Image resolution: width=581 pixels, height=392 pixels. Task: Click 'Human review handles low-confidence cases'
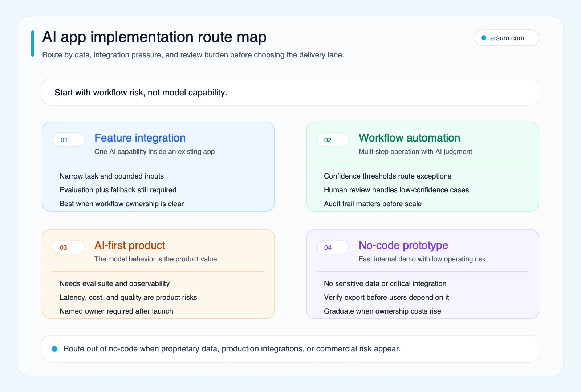point(397,190)
